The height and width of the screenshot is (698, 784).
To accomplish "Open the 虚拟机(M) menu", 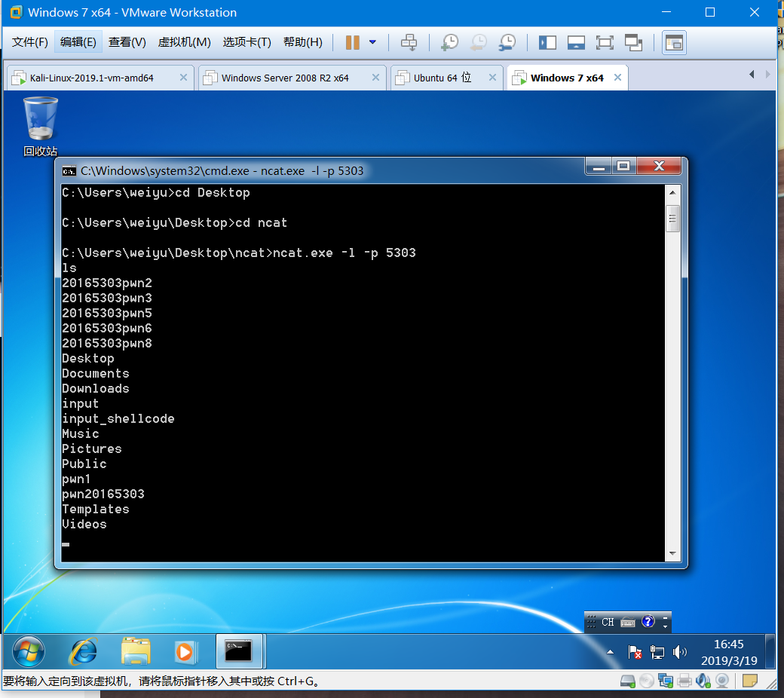I will 184,42.
